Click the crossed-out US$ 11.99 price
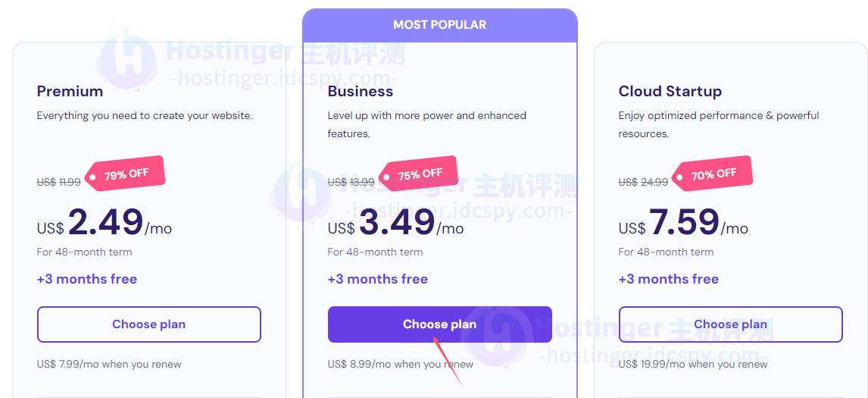 [x=58, y=182]
